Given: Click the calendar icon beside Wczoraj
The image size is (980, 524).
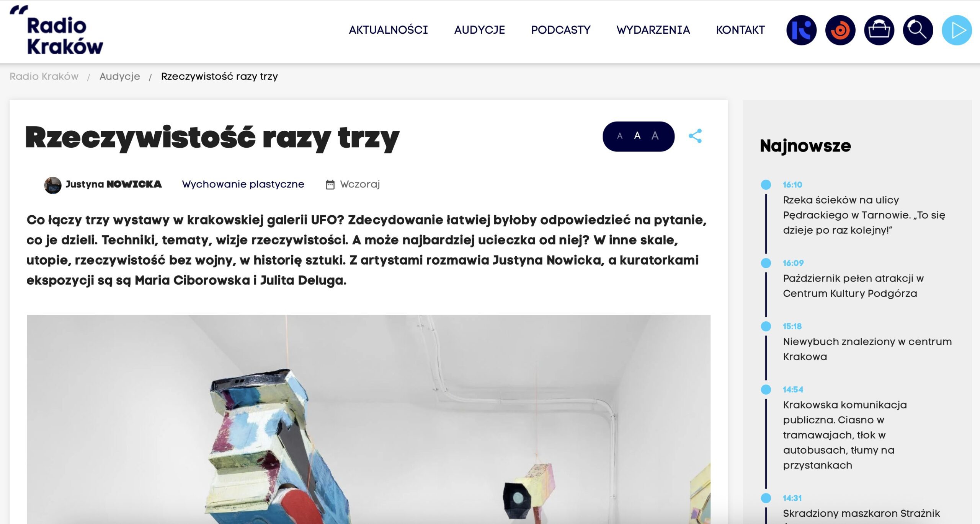Looking at the screenshot, I should click(330, 185).
